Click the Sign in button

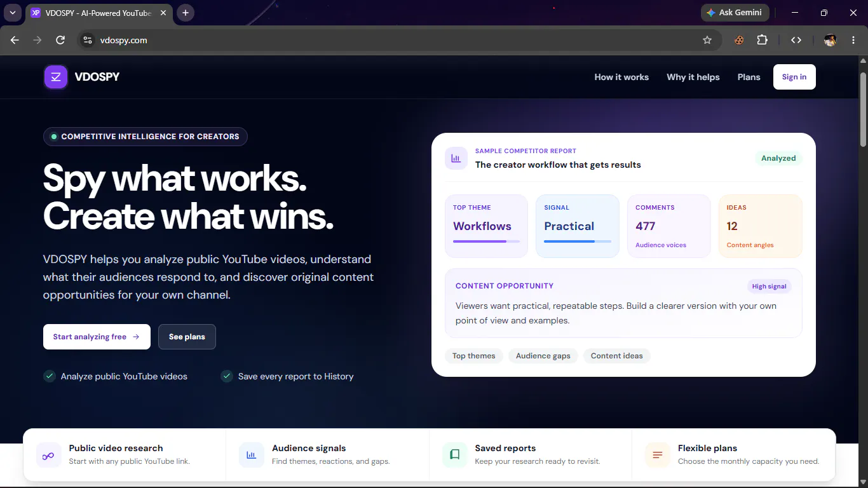[x=794, y=77]
